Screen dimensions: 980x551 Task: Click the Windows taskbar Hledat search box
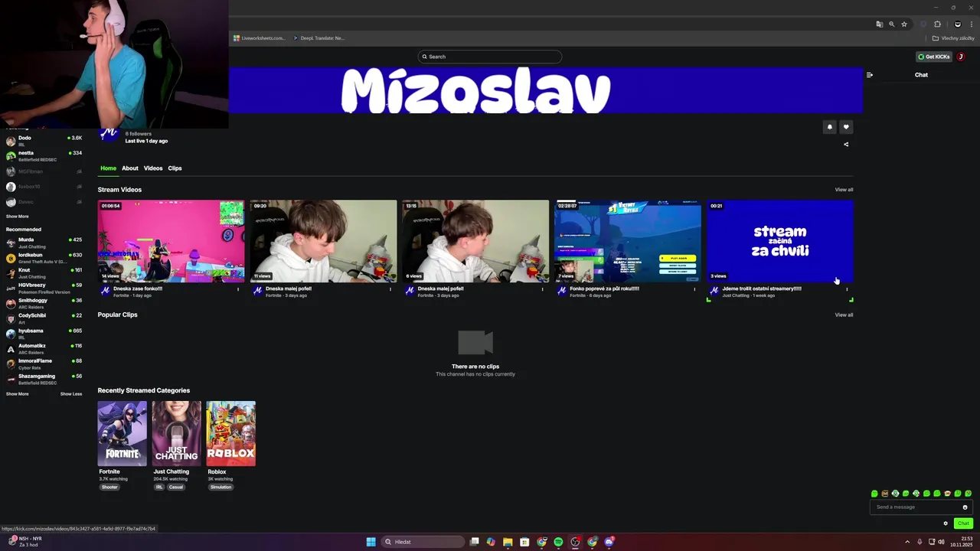pos(423,542)
